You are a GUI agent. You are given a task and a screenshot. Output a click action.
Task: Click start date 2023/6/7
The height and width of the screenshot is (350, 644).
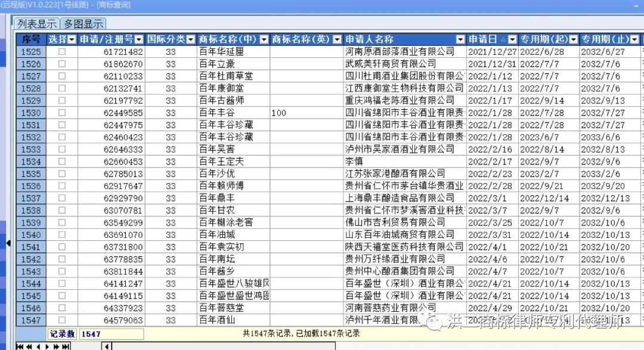(x=539, y=137)
